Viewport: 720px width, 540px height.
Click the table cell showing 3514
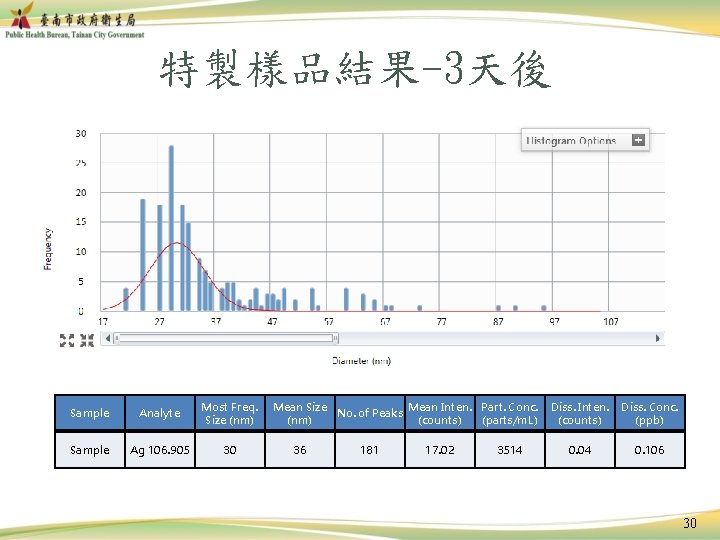510,450
